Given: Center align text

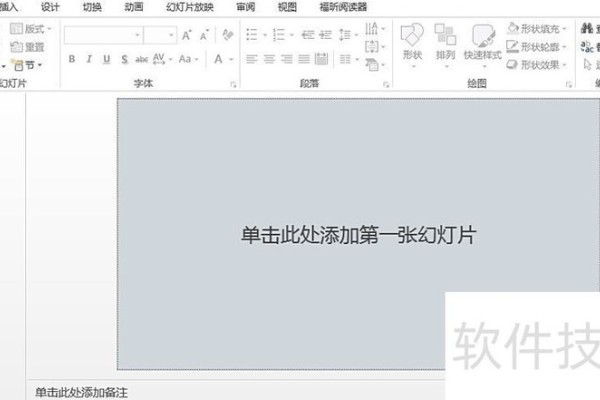Looking at the screenshot, I should coord(269,59).
